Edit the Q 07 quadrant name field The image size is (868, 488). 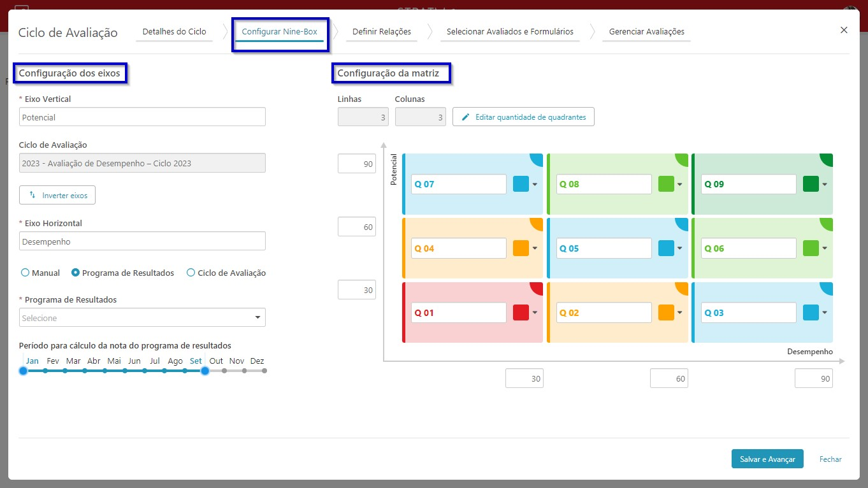pyautogui.click(x=459, y=184)
